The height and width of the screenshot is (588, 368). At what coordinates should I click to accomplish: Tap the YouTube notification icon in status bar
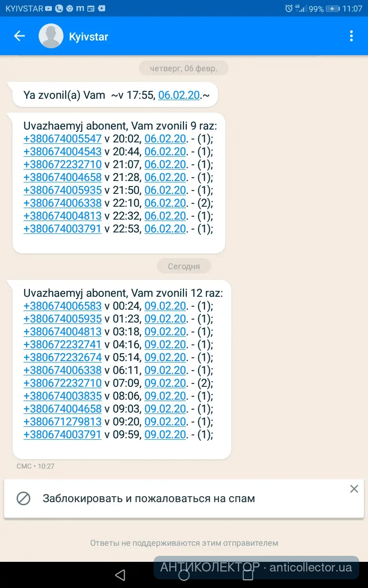[x=49, y=8]
